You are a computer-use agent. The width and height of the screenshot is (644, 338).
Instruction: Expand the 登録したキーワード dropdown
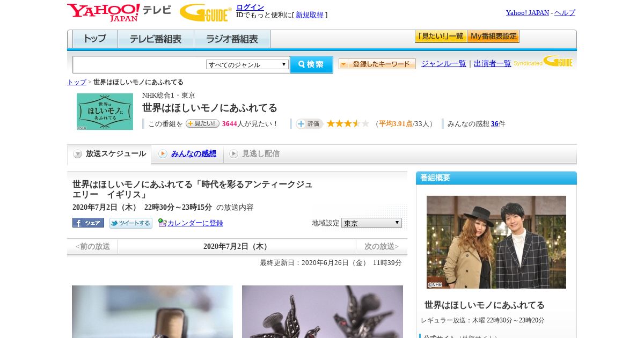click(377, 64)
